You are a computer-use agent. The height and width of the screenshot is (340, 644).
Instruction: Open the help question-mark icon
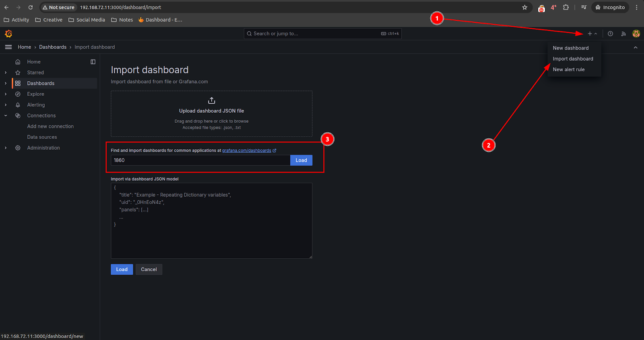[x=610, y=34]
